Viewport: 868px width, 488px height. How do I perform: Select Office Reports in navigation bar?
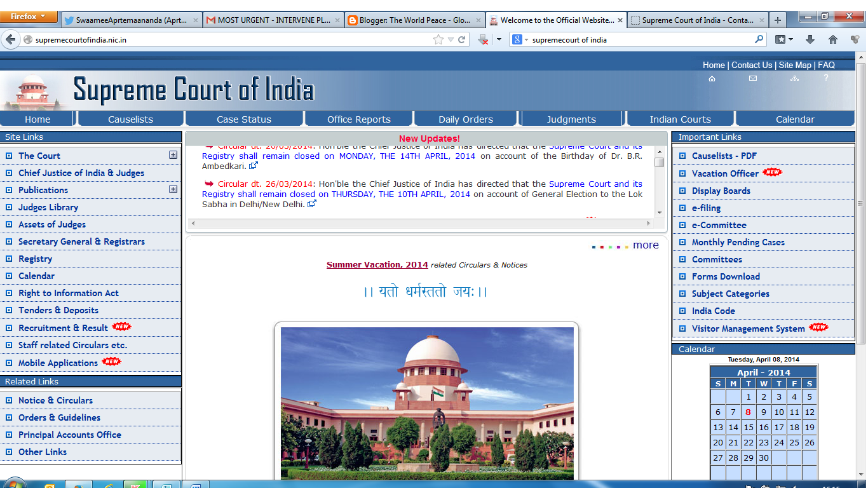[x=359, y=119]
